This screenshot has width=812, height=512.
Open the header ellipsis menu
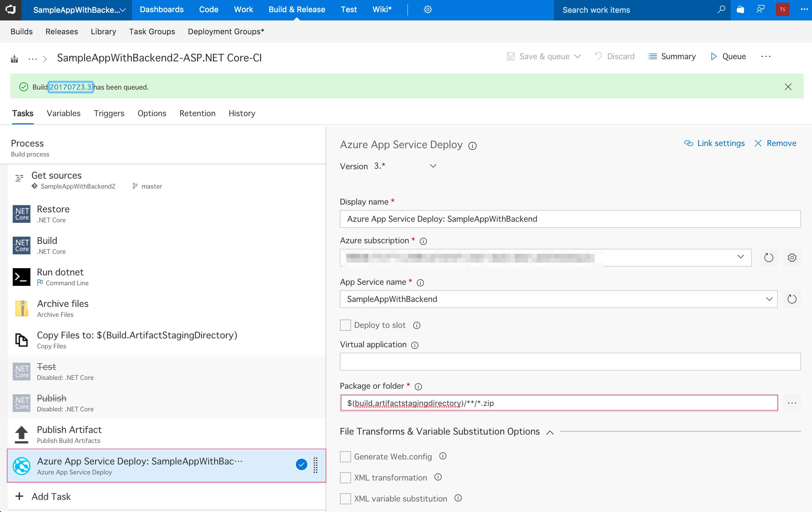pyautogui.click(x=804, y=10)
